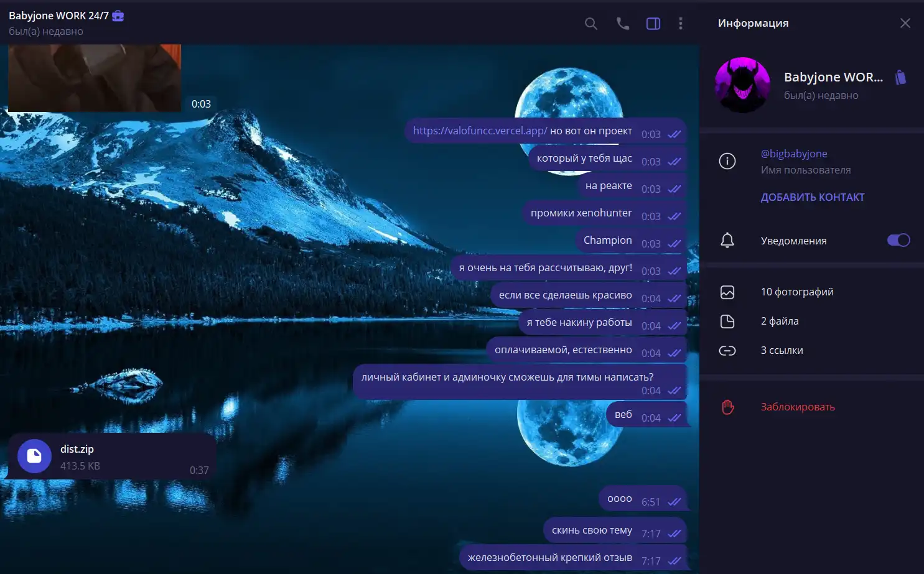924x574 pixels.
Task: Click the Информация panel heading
Action: [x=753, y=23]
